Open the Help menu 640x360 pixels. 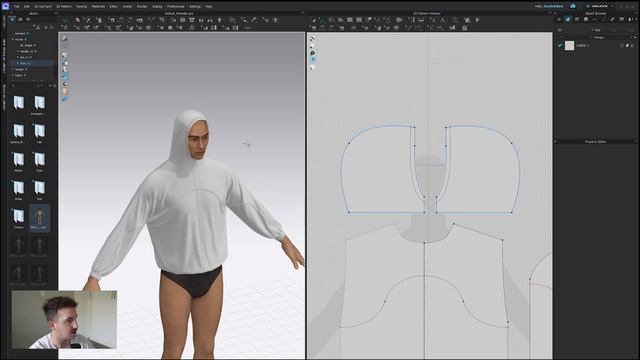click(x=209, y=7)
